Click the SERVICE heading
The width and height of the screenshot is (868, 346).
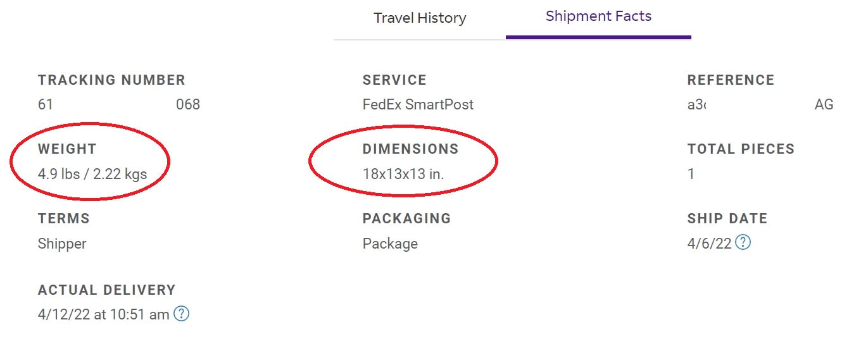[x=394, y=80]
